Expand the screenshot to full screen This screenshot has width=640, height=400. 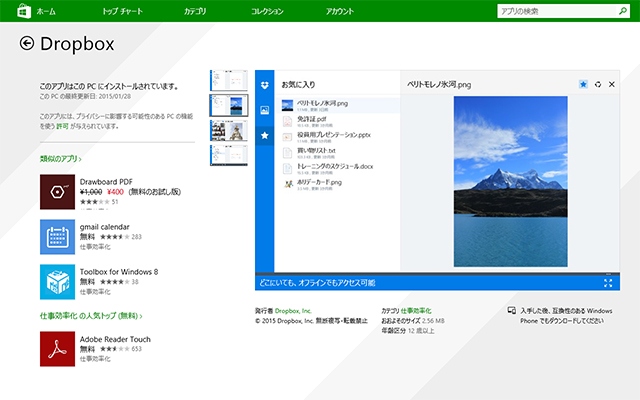608,283
